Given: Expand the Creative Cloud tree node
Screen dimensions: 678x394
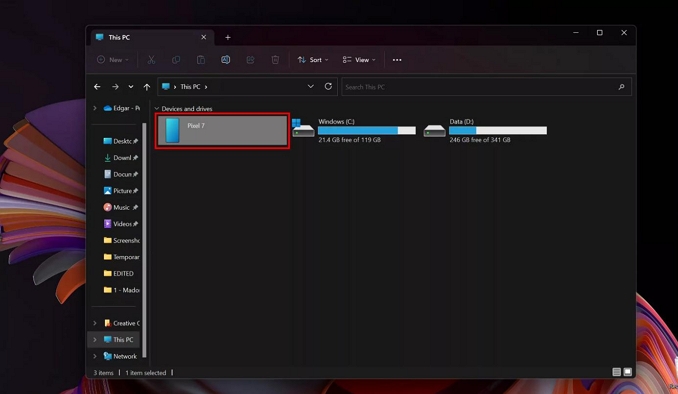Looking at the screenshot, I should 95,323.
